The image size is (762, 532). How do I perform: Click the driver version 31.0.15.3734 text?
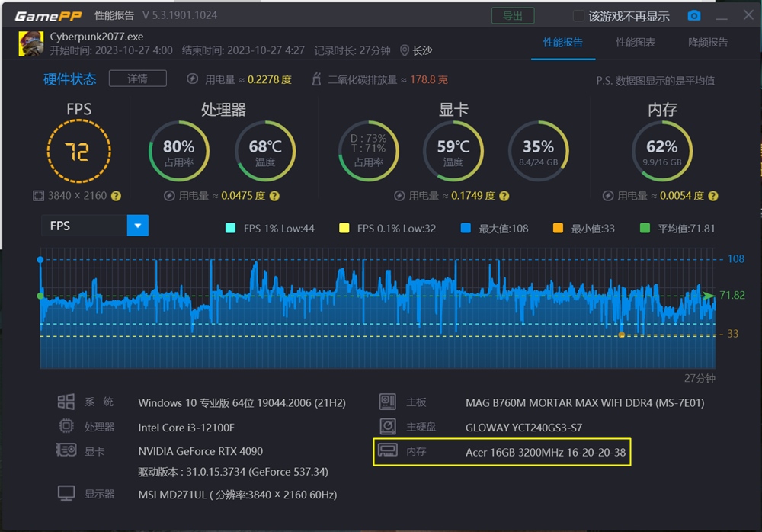point(232,472)
